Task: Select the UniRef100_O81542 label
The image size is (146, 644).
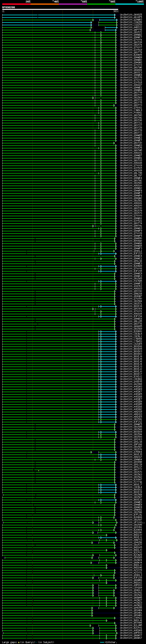Action: click(x=131, y=593)
